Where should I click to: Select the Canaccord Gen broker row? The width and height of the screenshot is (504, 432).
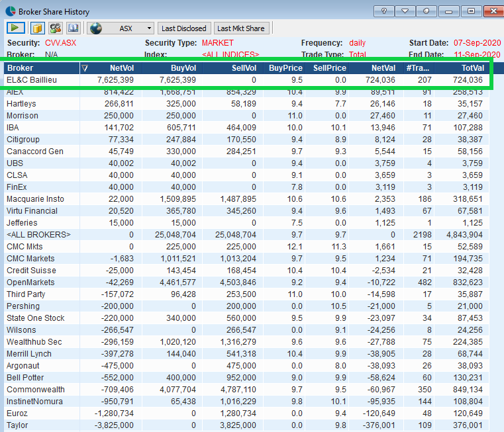point(246,151)
